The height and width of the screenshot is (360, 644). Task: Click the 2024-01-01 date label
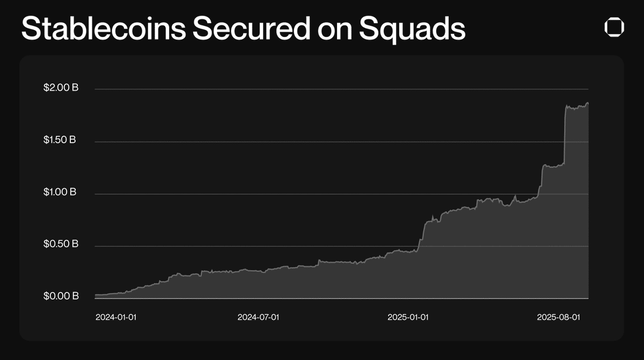point(116,317)
